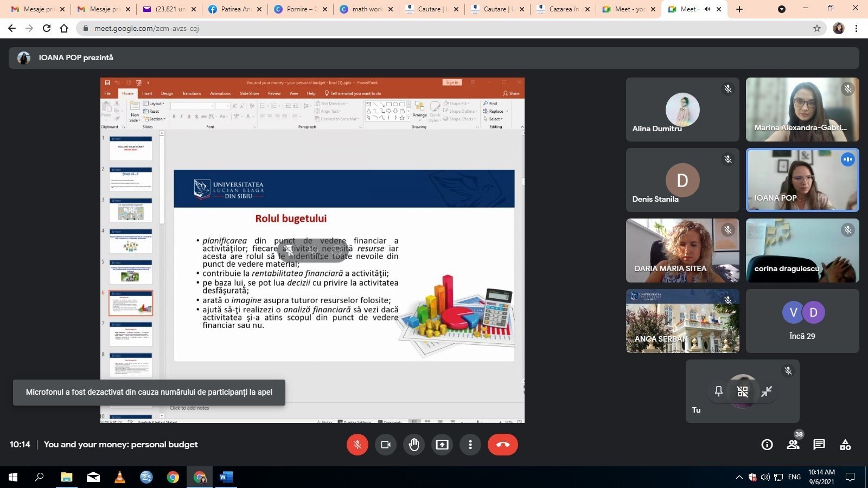Raise your hand in the meeting
The width and height of the screenshot is (868, 488).
click(x=414, y=445)
